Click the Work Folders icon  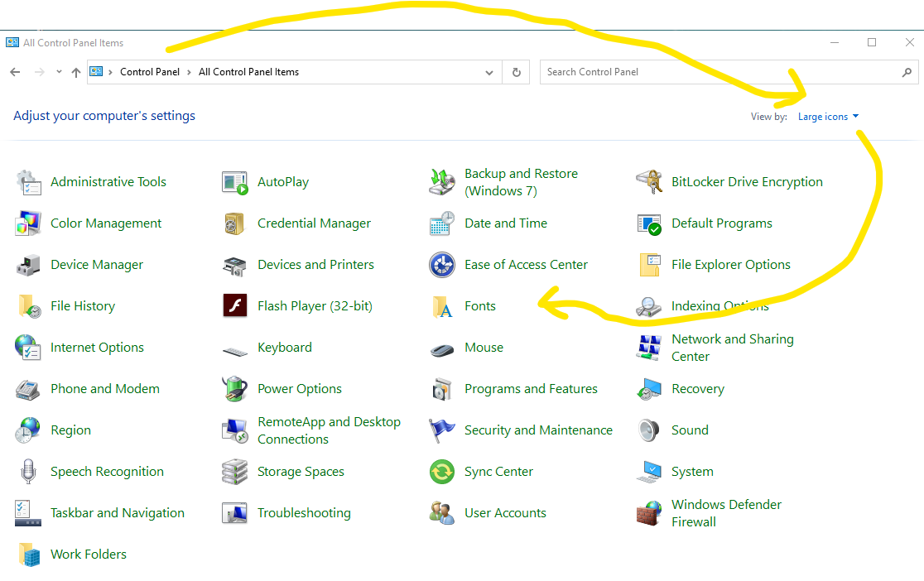(x=30, y=555)
